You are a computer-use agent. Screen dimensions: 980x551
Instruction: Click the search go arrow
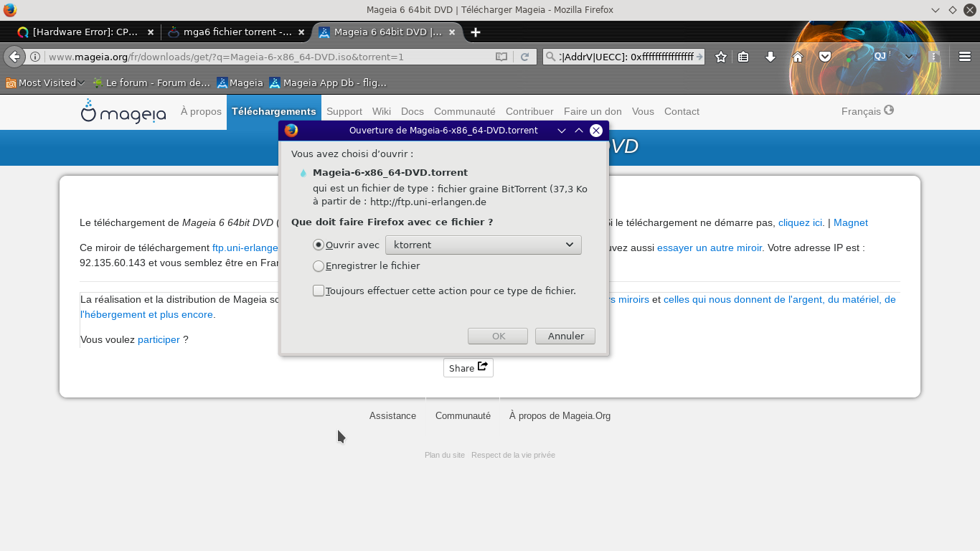[x=699, y=57]
